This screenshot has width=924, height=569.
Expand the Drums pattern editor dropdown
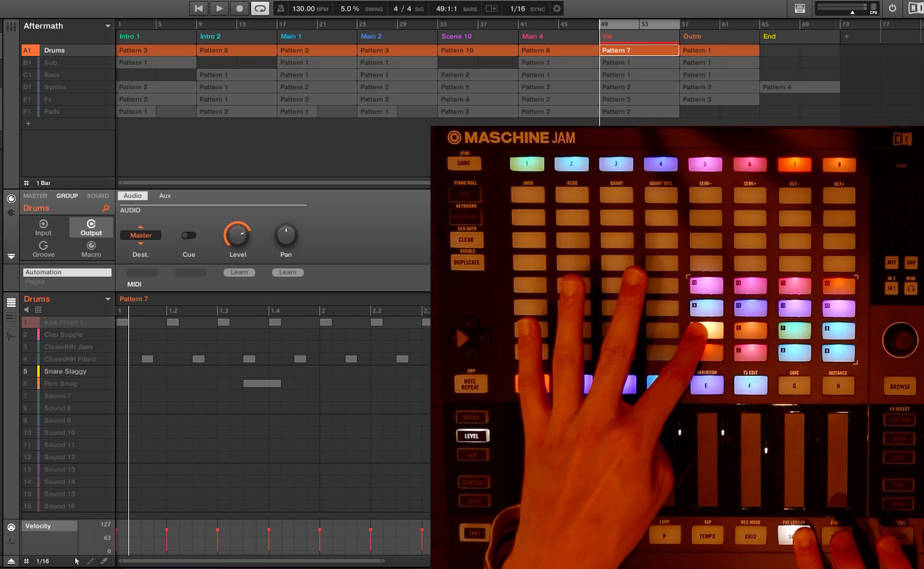coord(107,299)
